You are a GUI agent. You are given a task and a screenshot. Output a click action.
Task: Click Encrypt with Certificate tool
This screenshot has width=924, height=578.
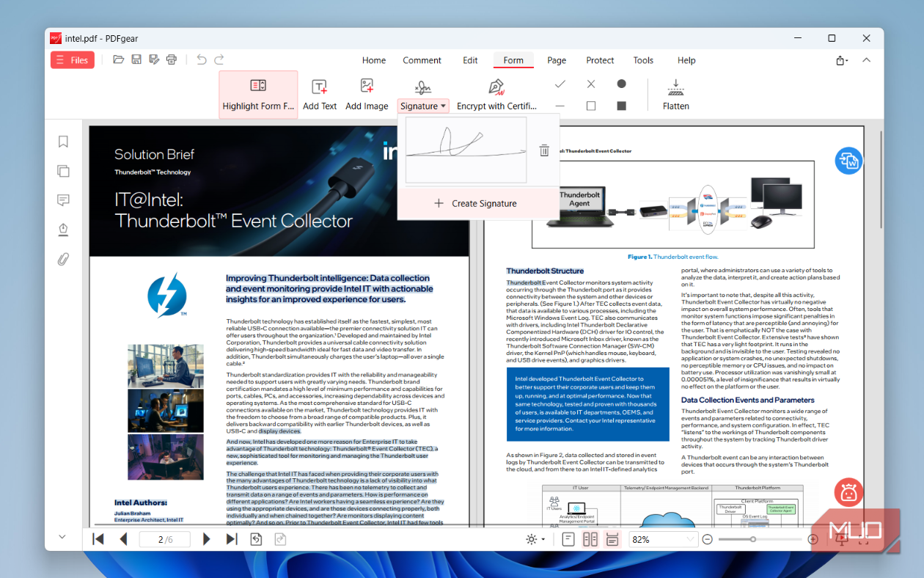(x=496, y=95)
